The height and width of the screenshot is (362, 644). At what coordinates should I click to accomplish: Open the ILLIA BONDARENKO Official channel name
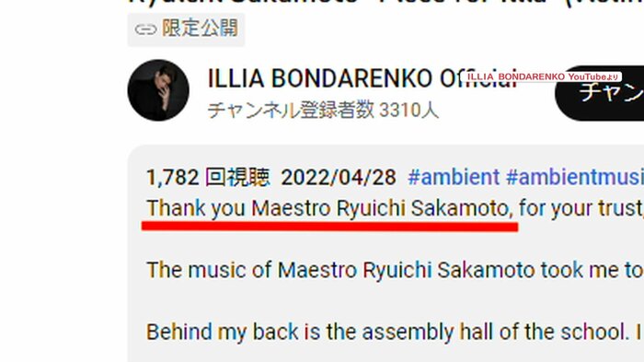[x=362, y=78]
